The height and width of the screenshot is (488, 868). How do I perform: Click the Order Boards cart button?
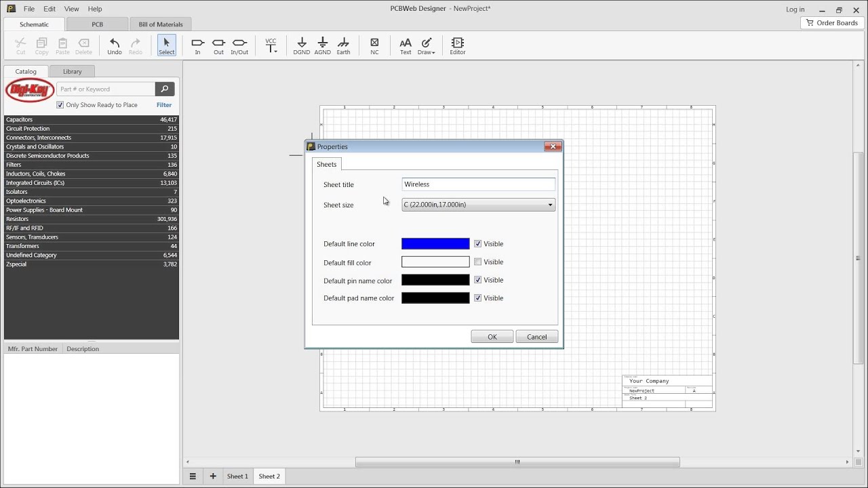pos(832,23)
